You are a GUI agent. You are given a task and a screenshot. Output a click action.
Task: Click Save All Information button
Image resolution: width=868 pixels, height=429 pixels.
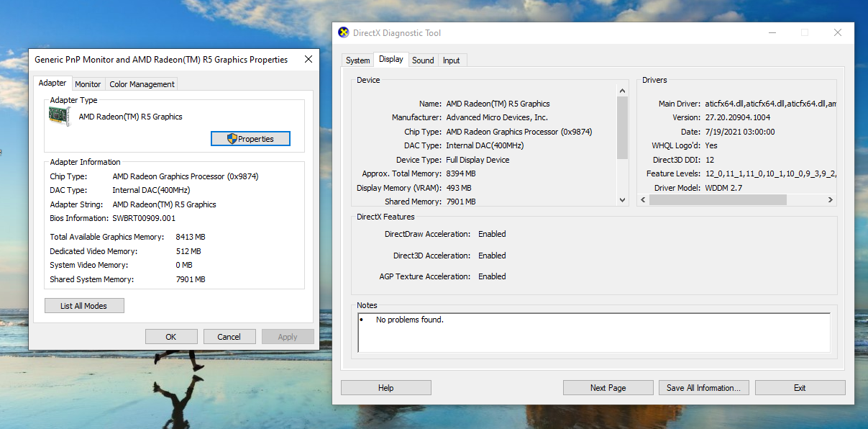[x=704, y=388]
